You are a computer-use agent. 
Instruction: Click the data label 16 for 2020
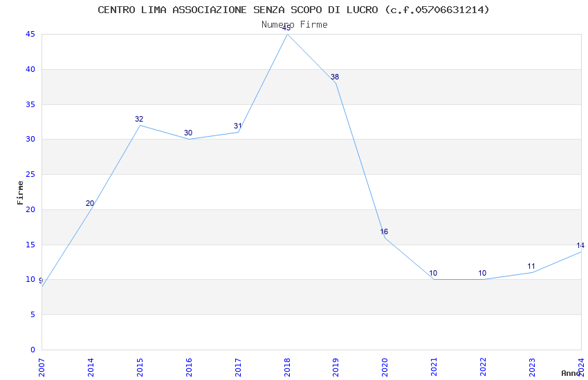384,231
